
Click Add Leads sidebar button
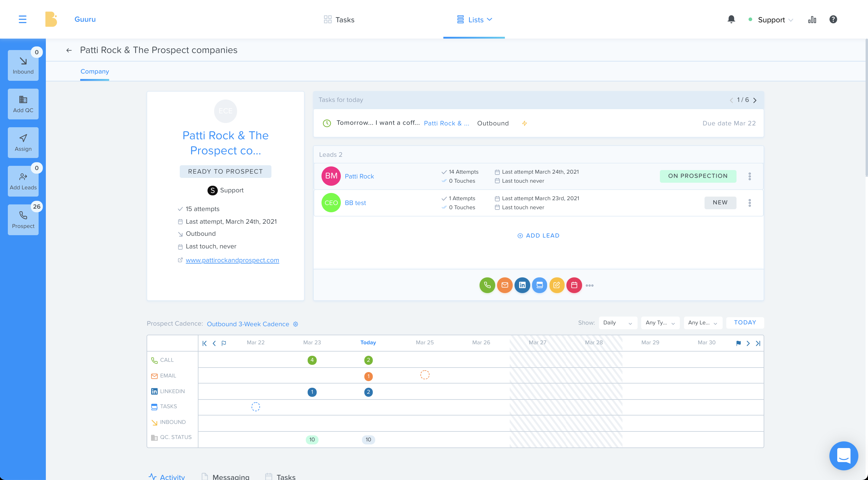click(23, 181)
